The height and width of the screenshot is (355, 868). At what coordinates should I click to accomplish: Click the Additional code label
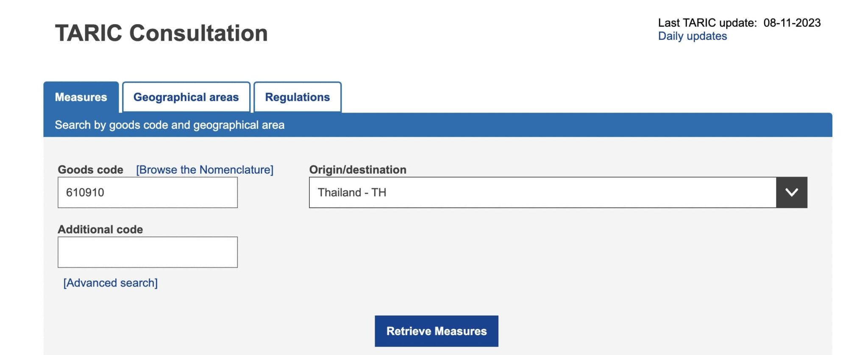[100, 229]
